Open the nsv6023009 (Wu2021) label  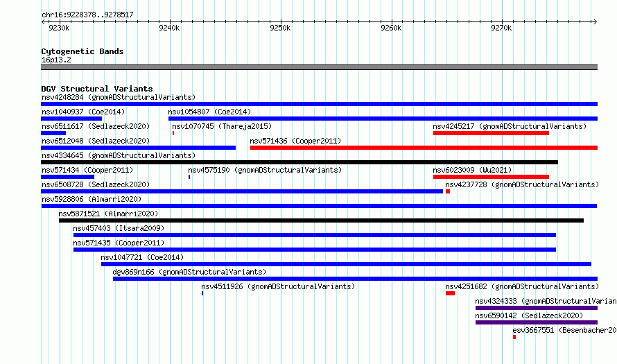[x=472, y=170]
